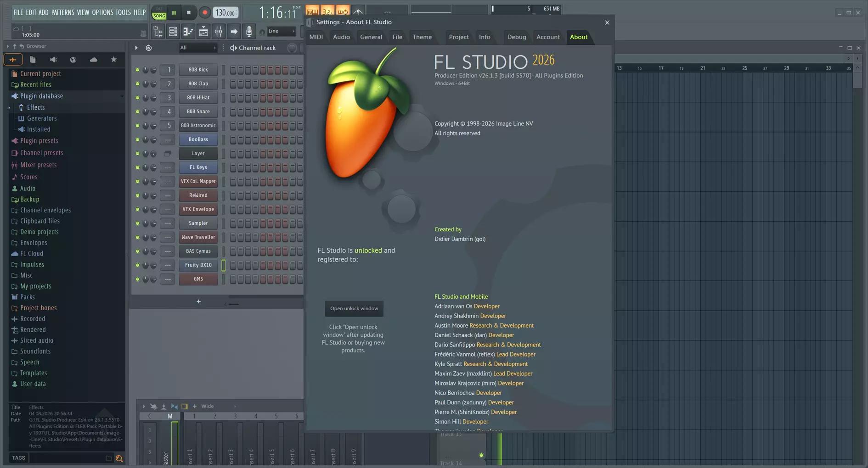Adjust the 808 Kick volume knob

[x=153, y=70]
